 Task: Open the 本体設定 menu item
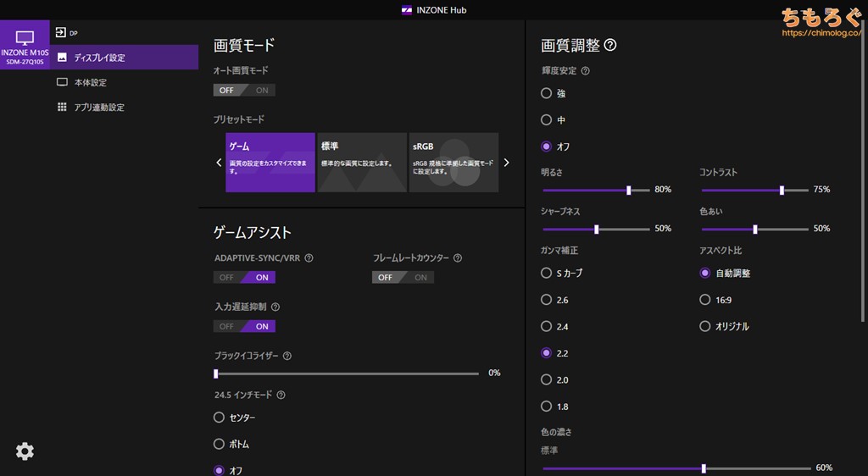[124, 82]
